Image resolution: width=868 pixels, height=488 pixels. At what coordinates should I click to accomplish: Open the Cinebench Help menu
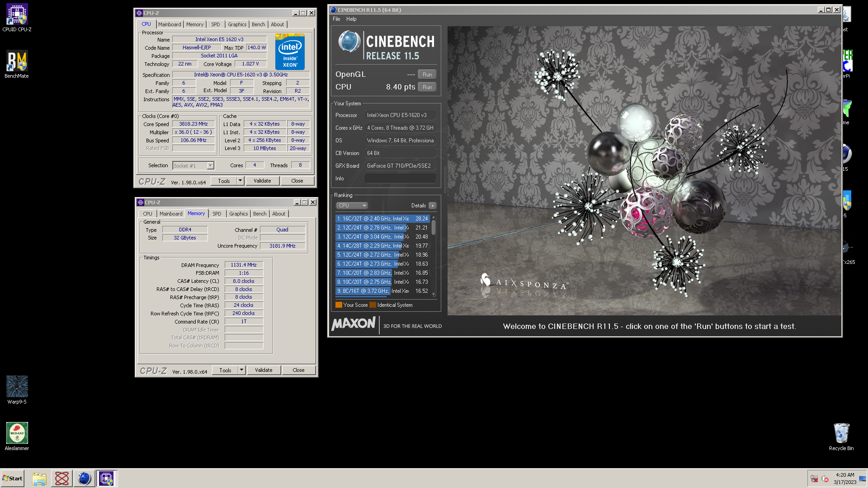[351, 19]
